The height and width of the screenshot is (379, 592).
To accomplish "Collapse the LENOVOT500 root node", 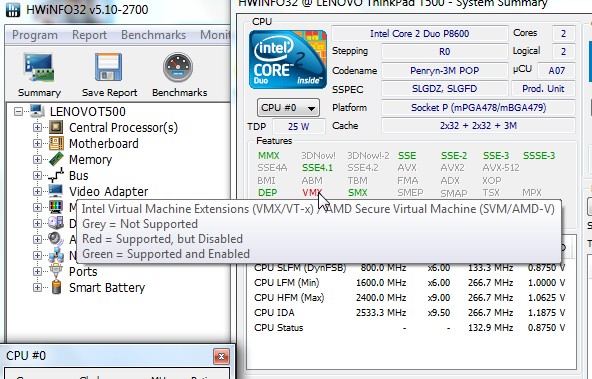I will pos(18,111).
